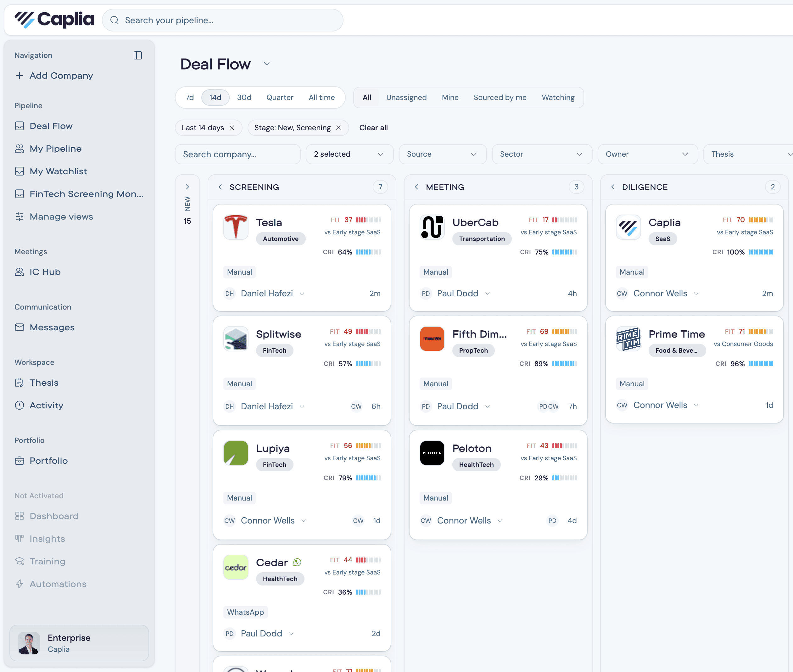The width and height of the screenshot is (793, 672).
Task: Click the Prime Time logo icon
Action: tap(628, 339)
